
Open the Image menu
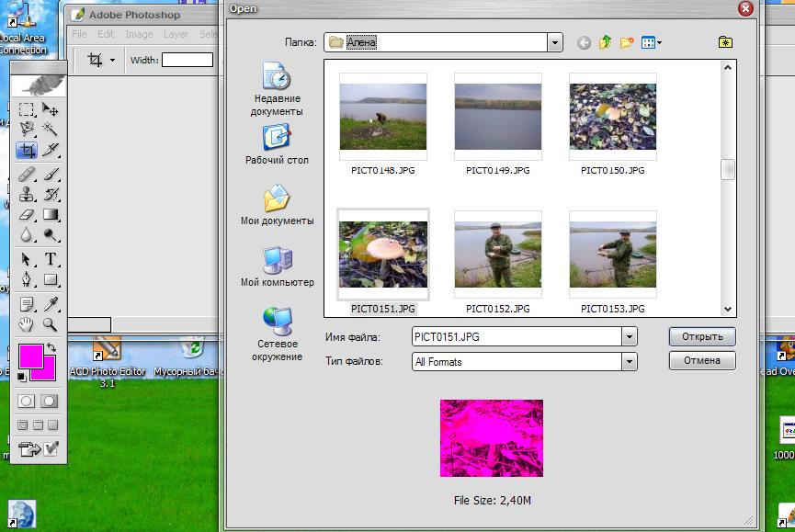pyautogui.click(x=139, y=34)
